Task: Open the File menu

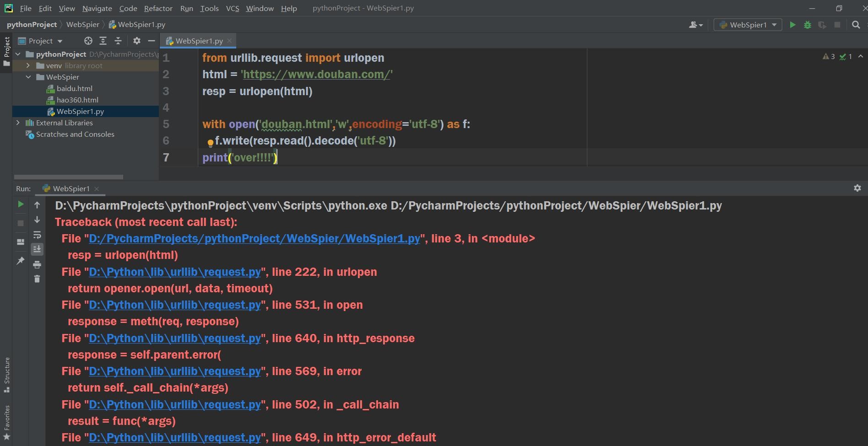Action: 26,8
